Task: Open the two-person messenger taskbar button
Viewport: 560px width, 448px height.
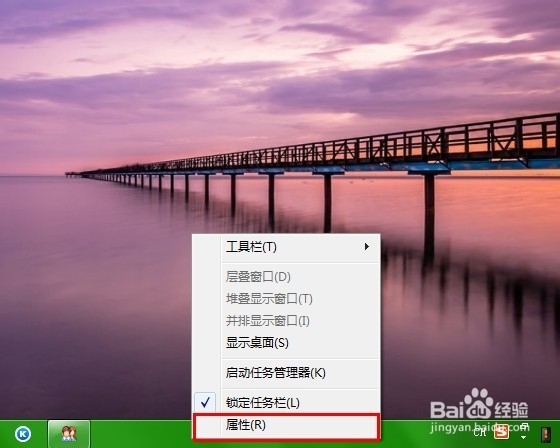Action: [x=69, y=434]
